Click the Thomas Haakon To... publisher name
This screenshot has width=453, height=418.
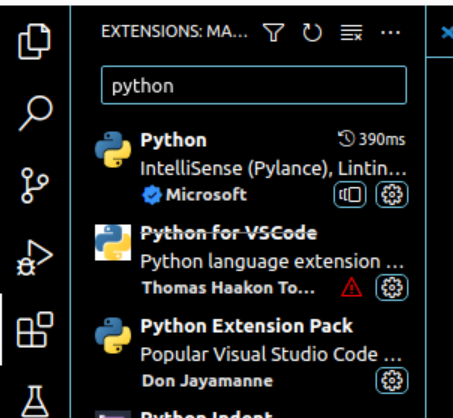tap(228, 287)
